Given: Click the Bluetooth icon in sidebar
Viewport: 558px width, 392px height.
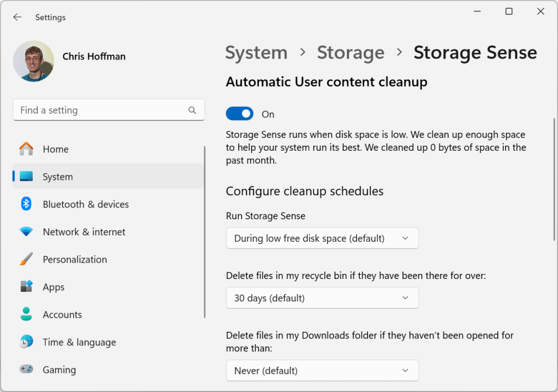Looking at the screenshot, I should click(26, 204).
